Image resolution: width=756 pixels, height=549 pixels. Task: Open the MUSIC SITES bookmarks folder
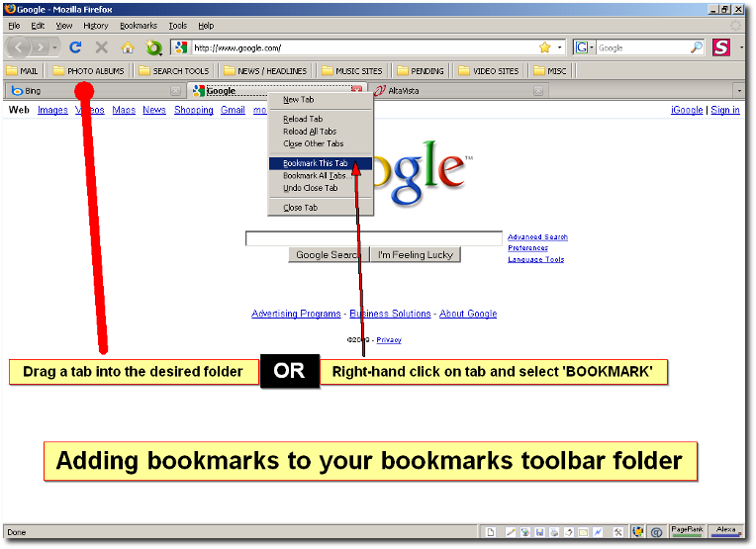pos(352,71)
